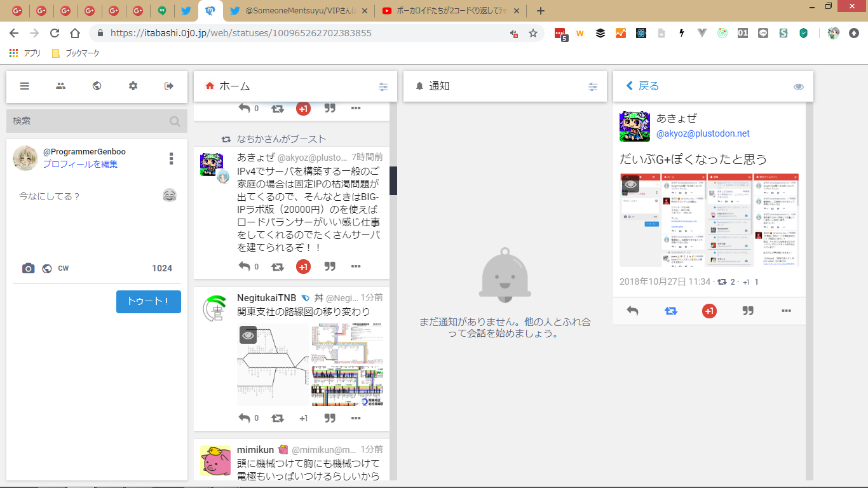Click the quote icon on NegitukaiTNB's post

click(330, 418)
